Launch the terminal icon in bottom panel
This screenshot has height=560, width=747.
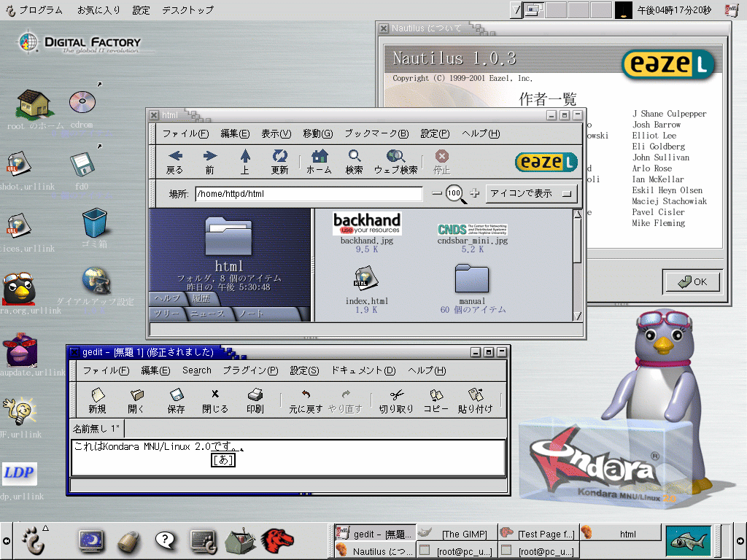pos(204,541)
